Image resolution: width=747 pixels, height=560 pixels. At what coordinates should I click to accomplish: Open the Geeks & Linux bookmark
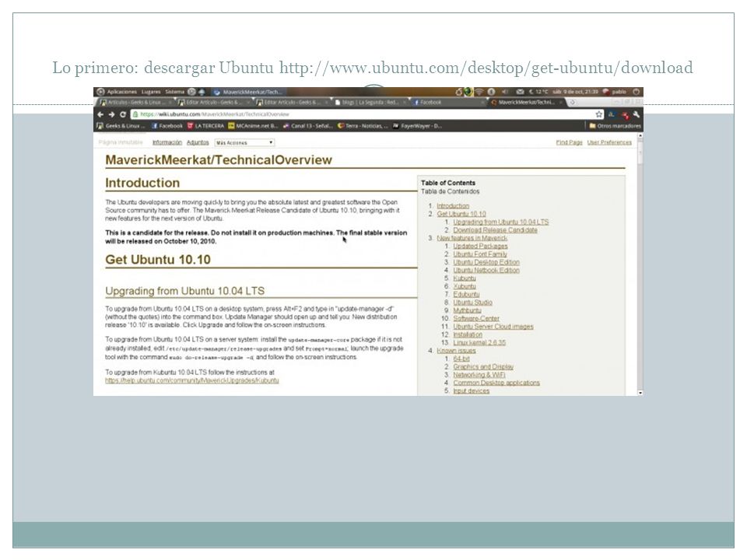[121, 126]
